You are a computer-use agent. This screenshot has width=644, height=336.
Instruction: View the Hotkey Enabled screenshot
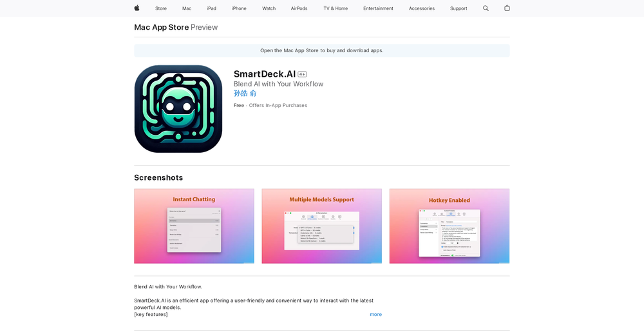(449, 226)
